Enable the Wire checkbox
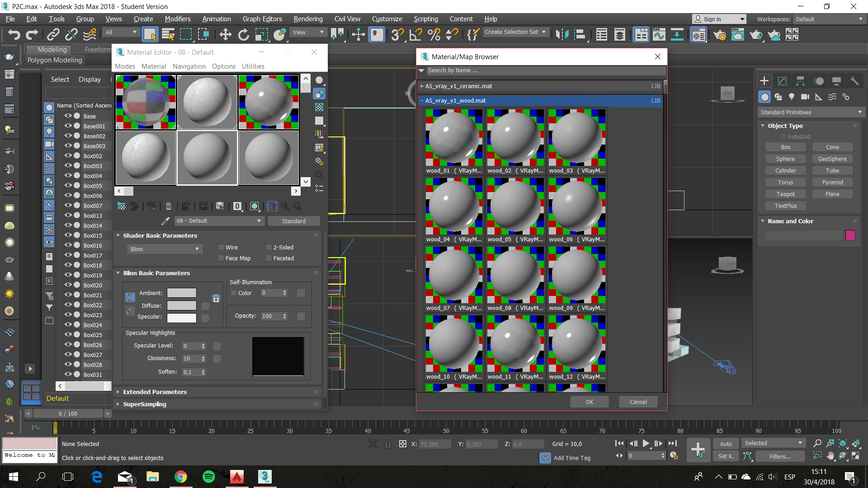 click(221, 247)
